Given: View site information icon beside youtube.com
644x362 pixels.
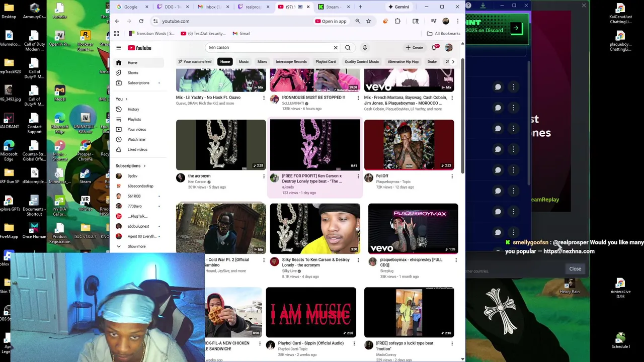Looking at the screenshot, I should tap(155, 21).
